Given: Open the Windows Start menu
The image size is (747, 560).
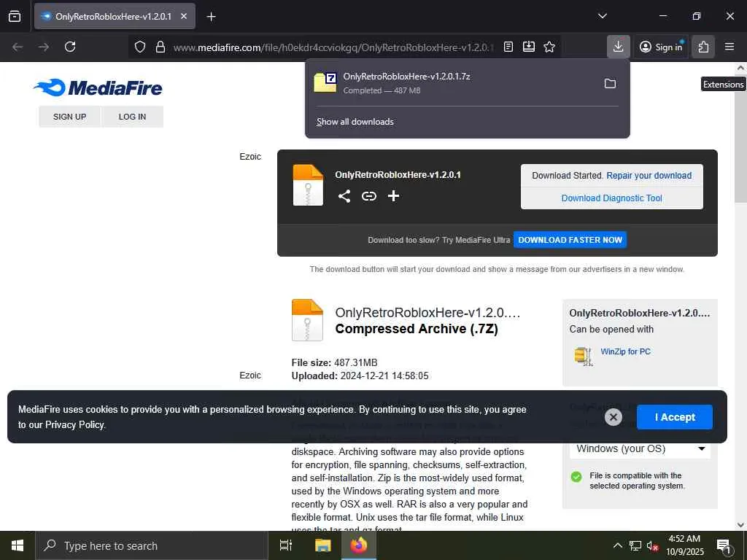Looking at the screenshot, I should pyautogui.click(x=18, y=545).
